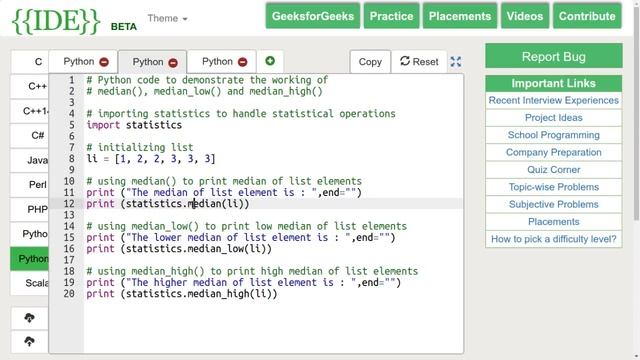Toggle fullscreen editor with the expand arrows icon
The height and width of the screenshot is (360, 640).
[456, 62]
